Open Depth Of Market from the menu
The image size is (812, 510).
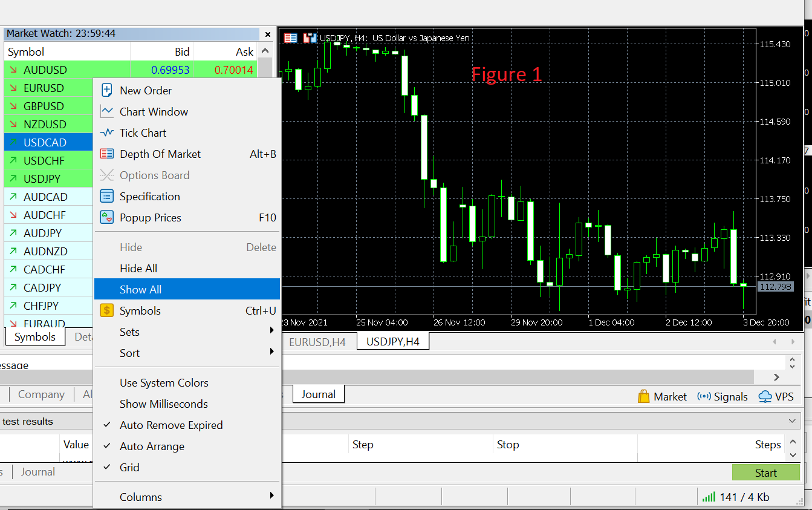click(x=160, y=154)
